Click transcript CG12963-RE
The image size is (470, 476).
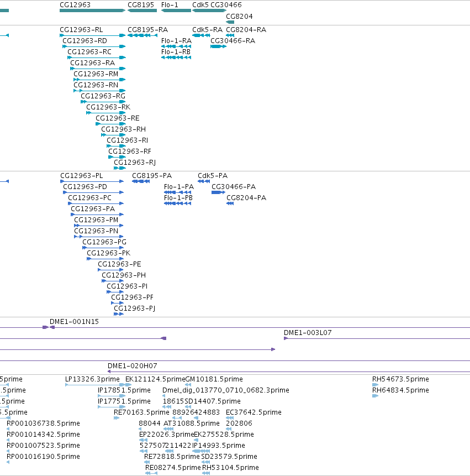pyautogui.click(x=110, y=124)
